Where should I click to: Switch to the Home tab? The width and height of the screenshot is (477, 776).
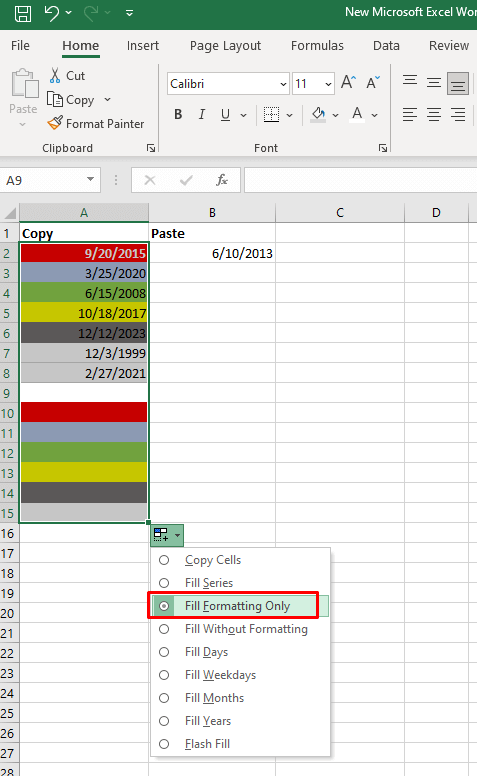tap(81, 46)
